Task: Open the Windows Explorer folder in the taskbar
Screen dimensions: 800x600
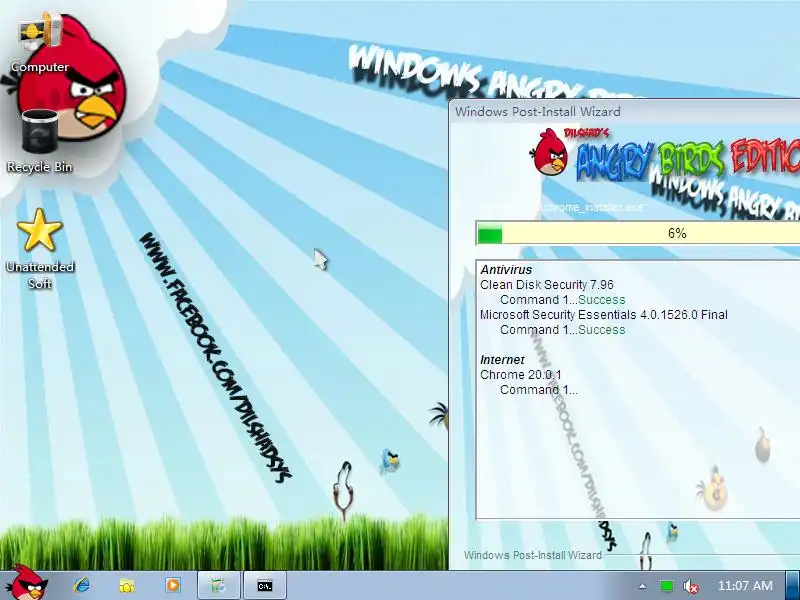Action: (x=127, y=585)
